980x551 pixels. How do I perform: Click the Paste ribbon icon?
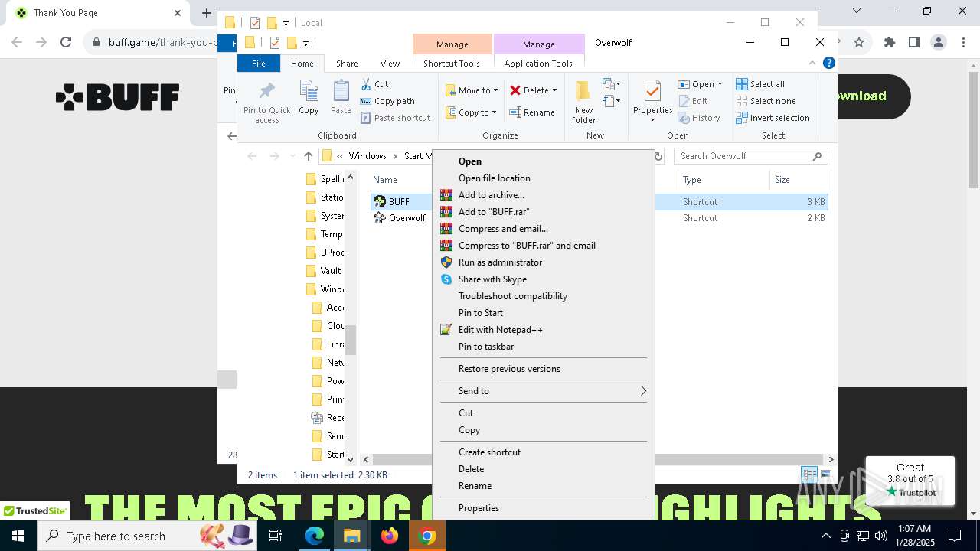(x=341, y=97)
